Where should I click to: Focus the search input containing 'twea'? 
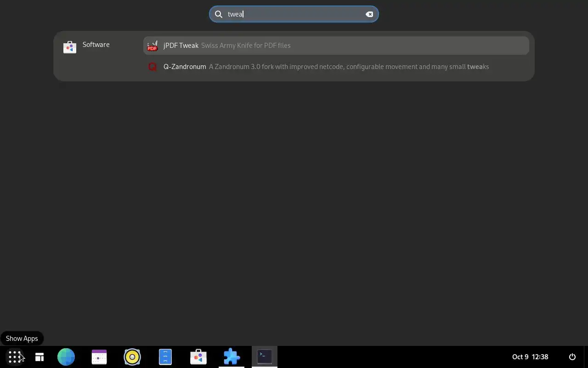click(x=294, y=14)
